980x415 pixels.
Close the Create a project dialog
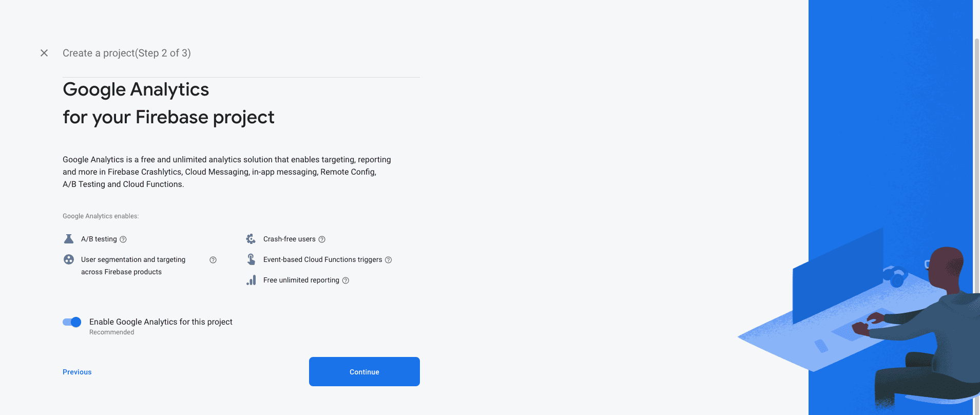coord(44,53)
